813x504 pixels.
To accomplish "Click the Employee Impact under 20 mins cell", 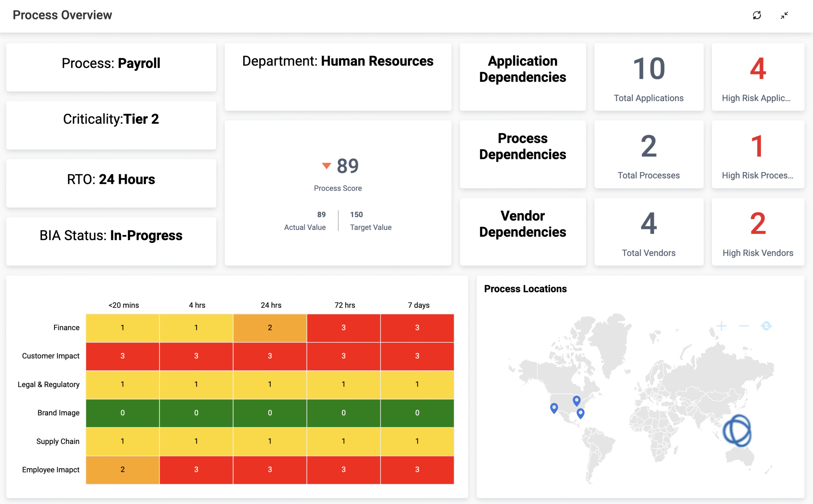I will pyautogui.click(x=122, y=469).
